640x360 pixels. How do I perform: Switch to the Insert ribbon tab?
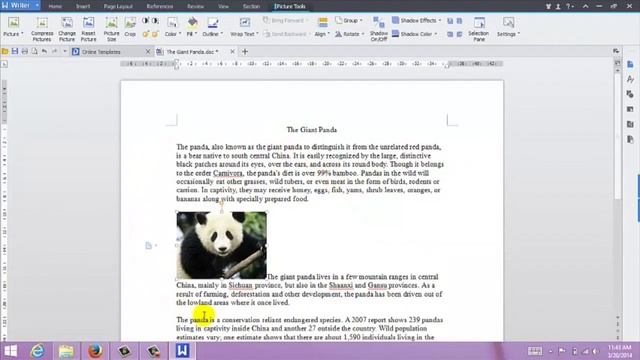[x=83, y=7]
